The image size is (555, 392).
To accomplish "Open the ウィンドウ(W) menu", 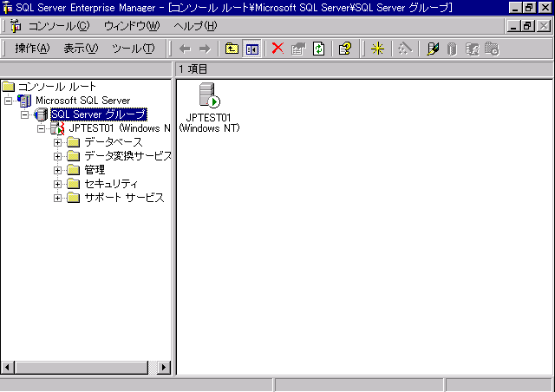I will click(132, 26).
